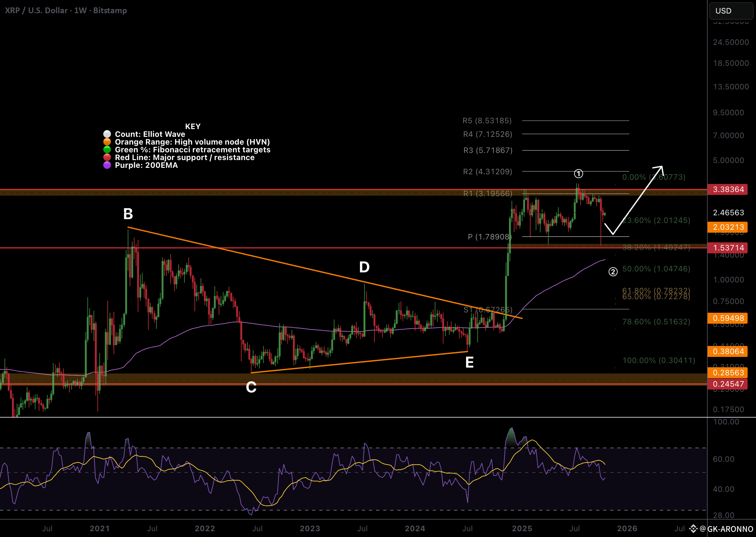This screenshot has width=756, height=537.
Task: Select the R5 (8.53185) pivot label
Action: pyautogui.click(x=487, y=121)
